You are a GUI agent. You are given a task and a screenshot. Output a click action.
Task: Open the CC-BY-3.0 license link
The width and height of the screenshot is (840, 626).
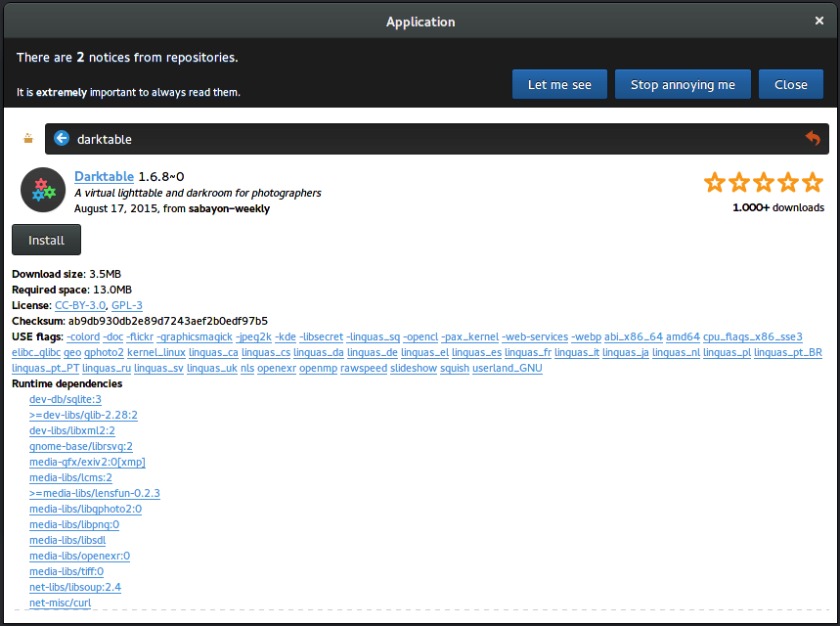pyautogui.click(x=80, y=305)
